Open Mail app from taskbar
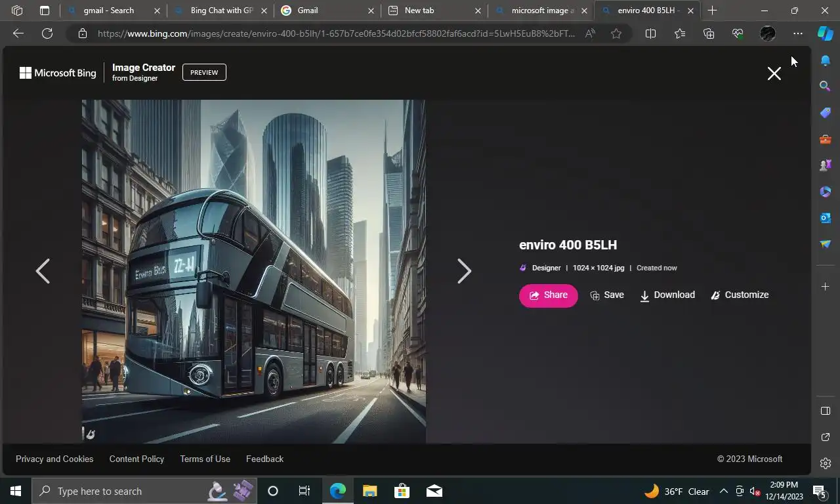The width and height of the screenshot is (840, 504). 434,491
